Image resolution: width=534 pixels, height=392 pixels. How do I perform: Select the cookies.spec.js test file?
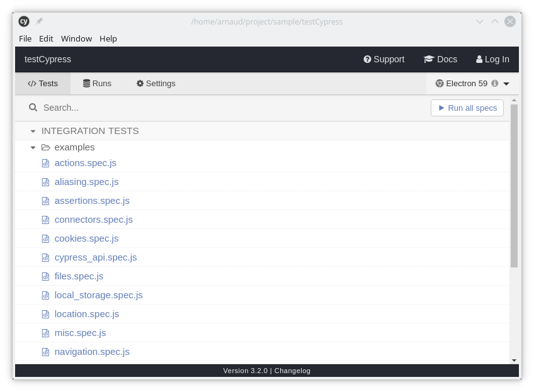86,238
